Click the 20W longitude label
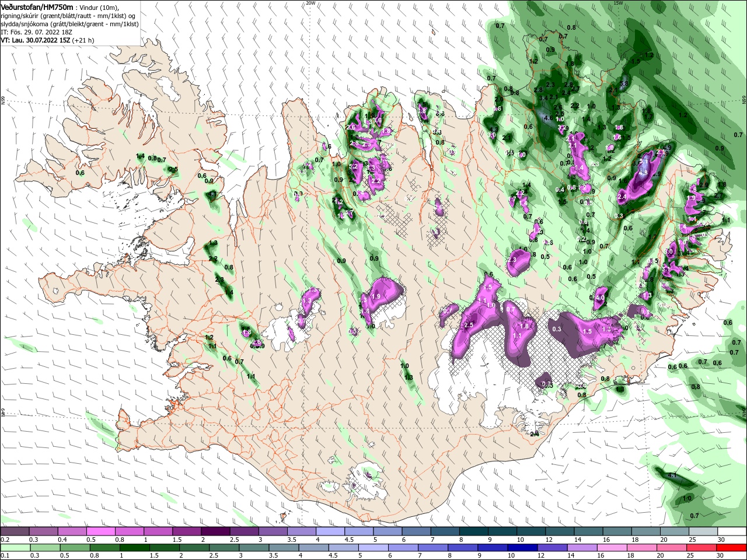 click(x=310, y=3)
